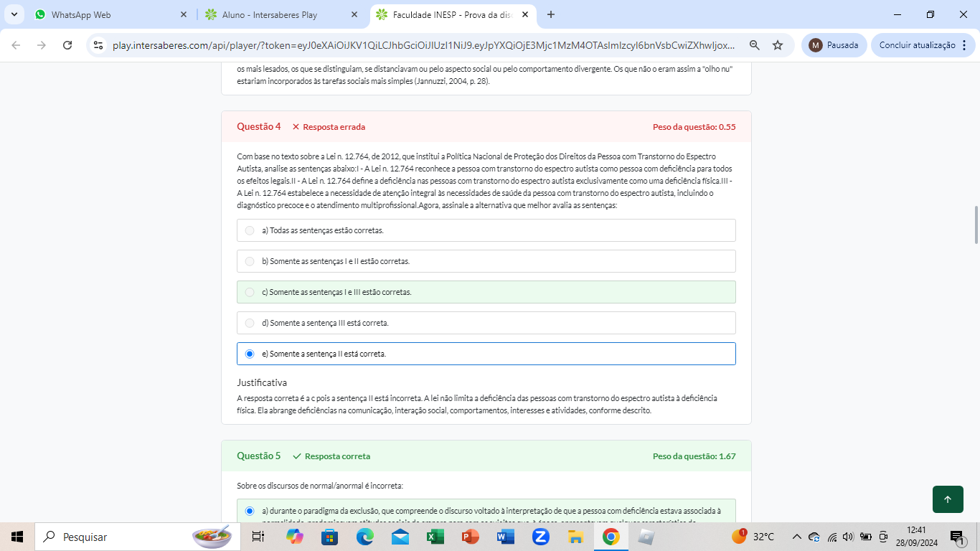The height and width of the screenshot is (551, 980).
Task: Open Word from the taskbar
Action: [x=505, y=537]
